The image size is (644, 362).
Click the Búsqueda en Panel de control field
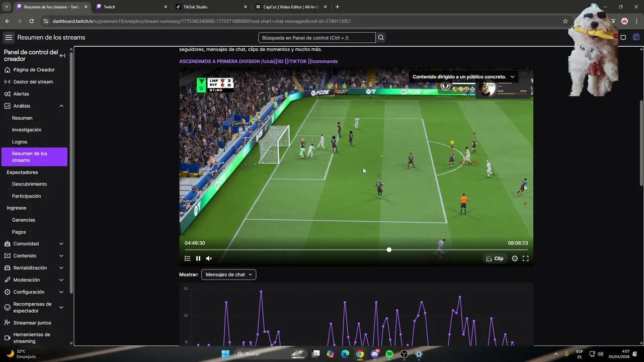click(x=317, y=38)
